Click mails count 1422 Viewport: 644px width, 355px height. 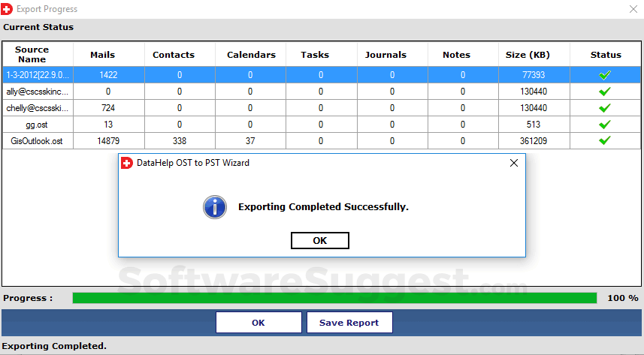(108, 75)
